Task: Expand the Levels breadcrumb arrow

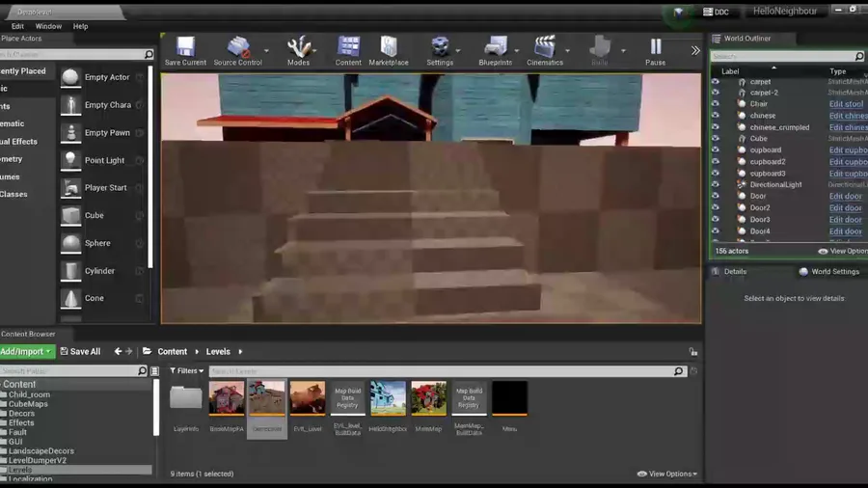Action: tap(240, 352)
